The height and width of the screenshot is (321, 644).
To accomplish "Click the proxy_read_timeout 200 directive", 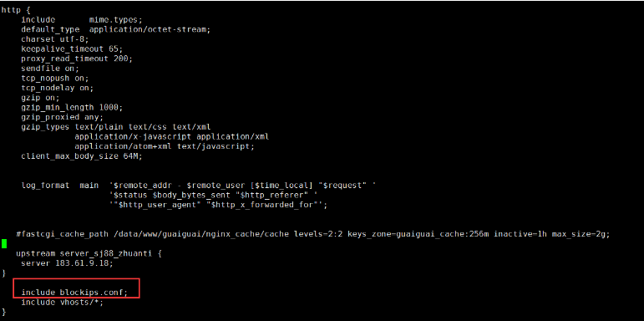I will pyautogui.click(x=77, y=59).
